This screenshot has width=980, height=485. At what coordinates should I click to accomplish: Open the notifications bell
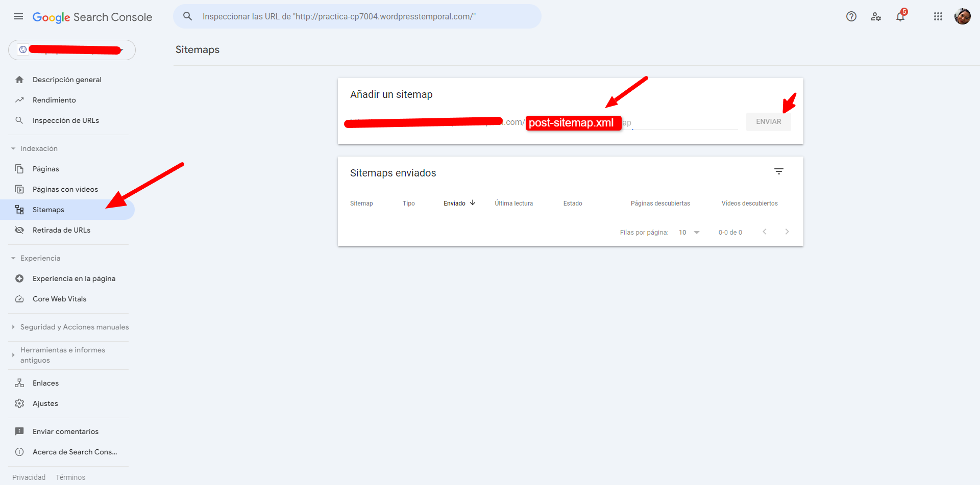(900, 16)
